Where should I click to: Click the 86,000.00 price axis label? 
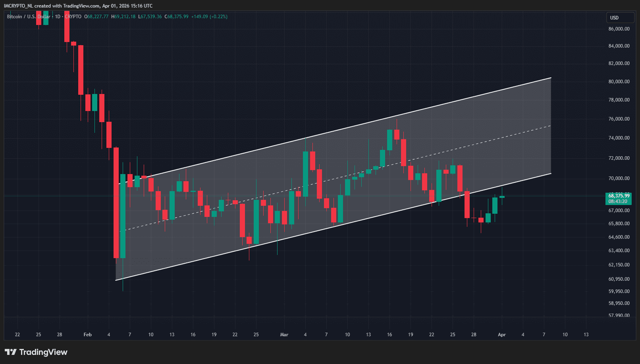pyautogui.click(x=619, y=29)
